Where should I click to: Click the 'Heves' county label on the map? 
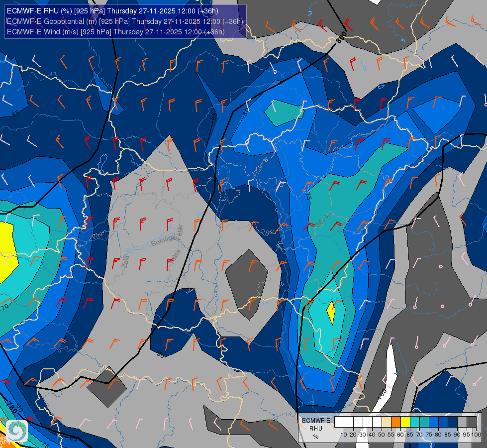260,167
